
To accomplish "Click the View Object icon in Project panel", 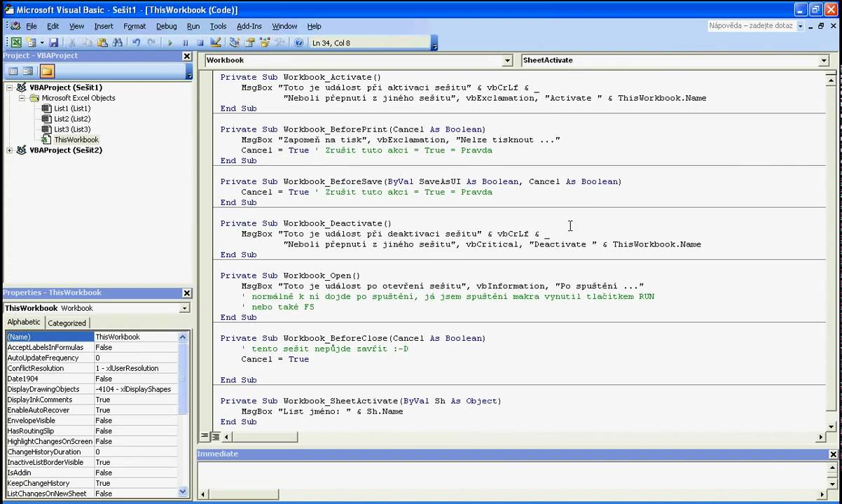I will point(28,71).
